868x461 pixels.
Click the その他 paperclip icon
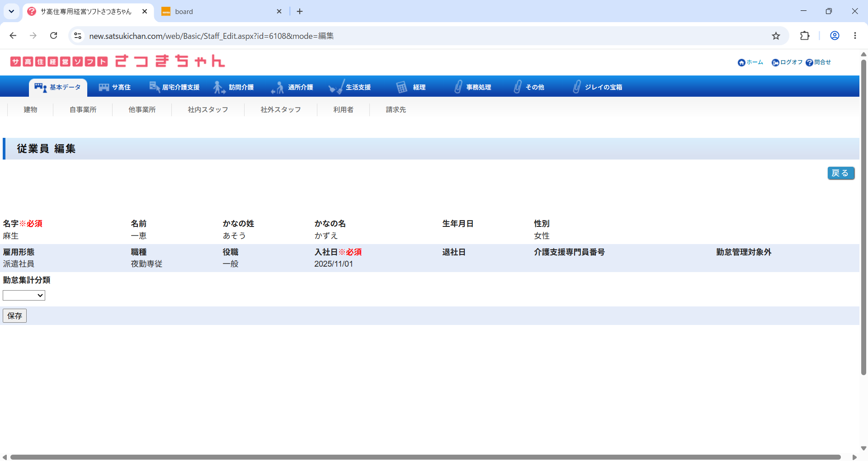[518, 87]
